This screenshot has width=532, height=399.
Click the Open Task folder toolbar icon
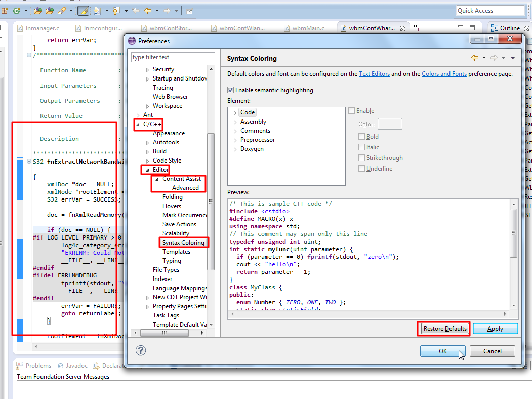pyautogui.click(x=50, y=11)
